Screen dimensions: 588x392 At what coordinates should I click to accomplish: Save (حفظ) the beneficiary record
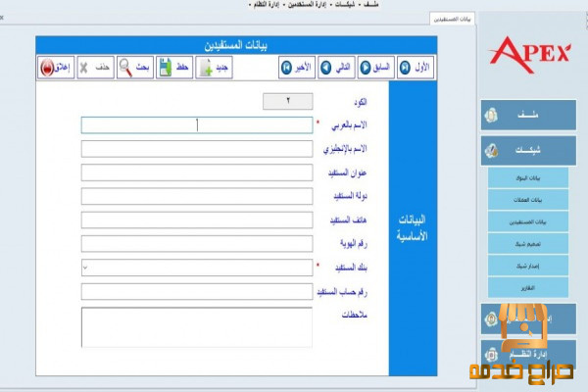tap(175, 68)
